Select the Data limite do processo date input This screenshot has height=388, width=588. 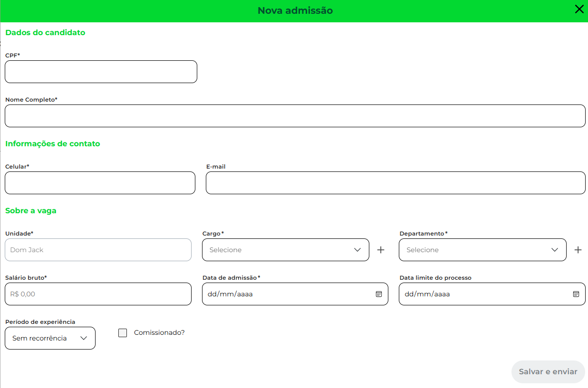click(482, 294)
